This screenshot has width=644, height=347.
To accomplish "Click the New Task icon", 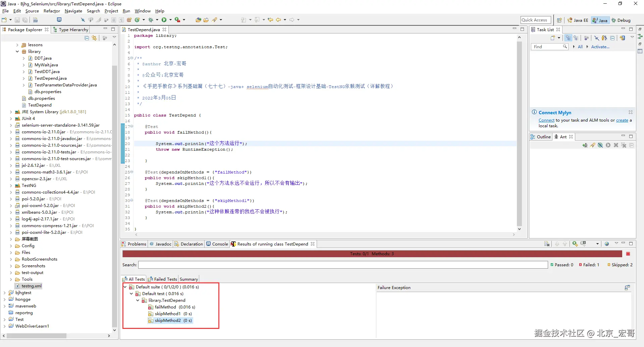I will click(x=553, y=38).
